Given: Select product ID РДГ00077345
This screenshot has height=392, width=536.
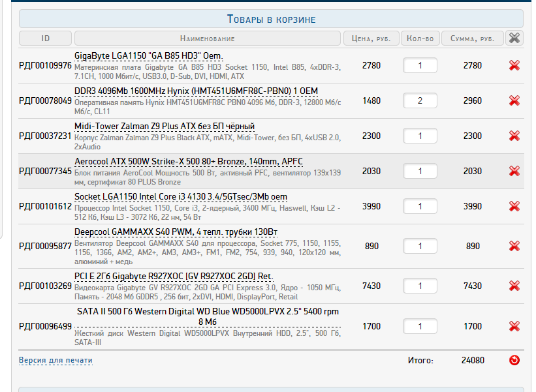Looking at the screenshot, I should click(x=45, y=171).
